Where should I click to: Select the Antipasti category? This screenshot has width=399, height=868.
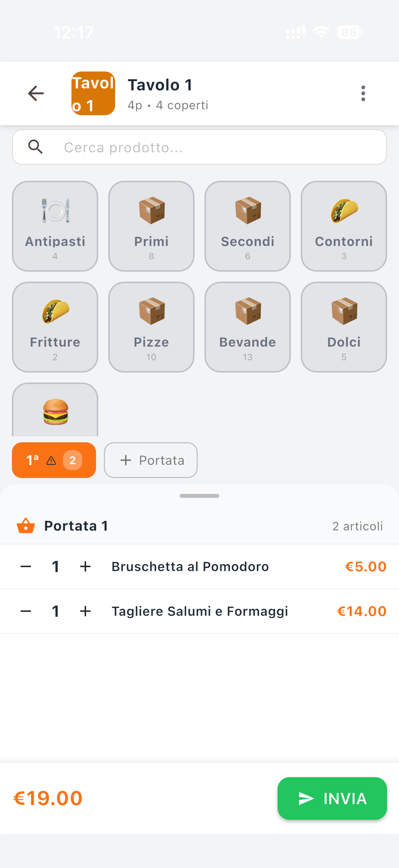[55, 226]
